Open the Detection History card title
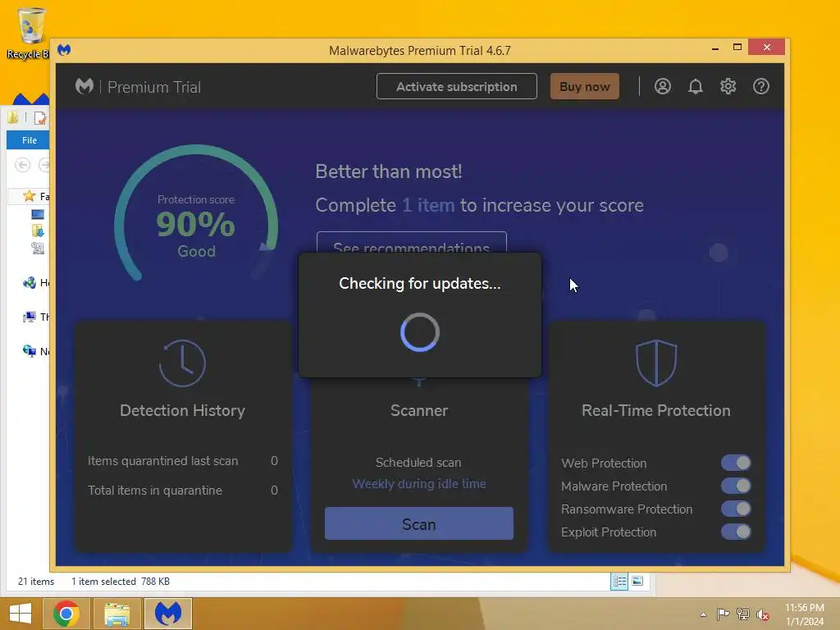 [182, 410]
